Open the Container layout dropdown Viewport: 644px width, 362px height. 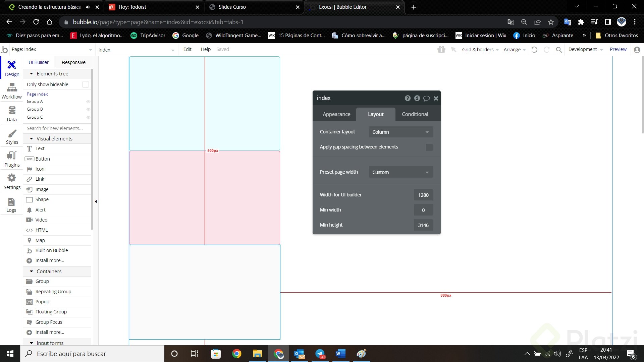click(400, 132)
